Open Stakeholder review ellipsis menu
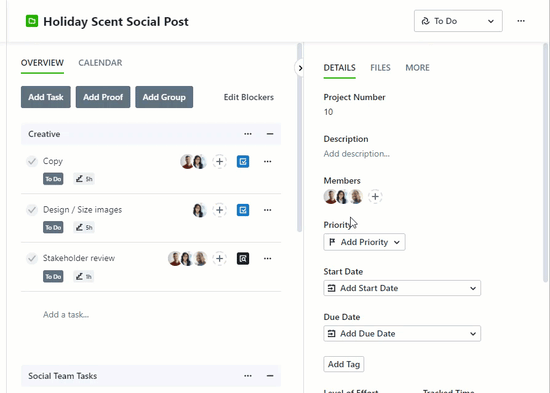 pyautogui.click(x=268, y=259)
